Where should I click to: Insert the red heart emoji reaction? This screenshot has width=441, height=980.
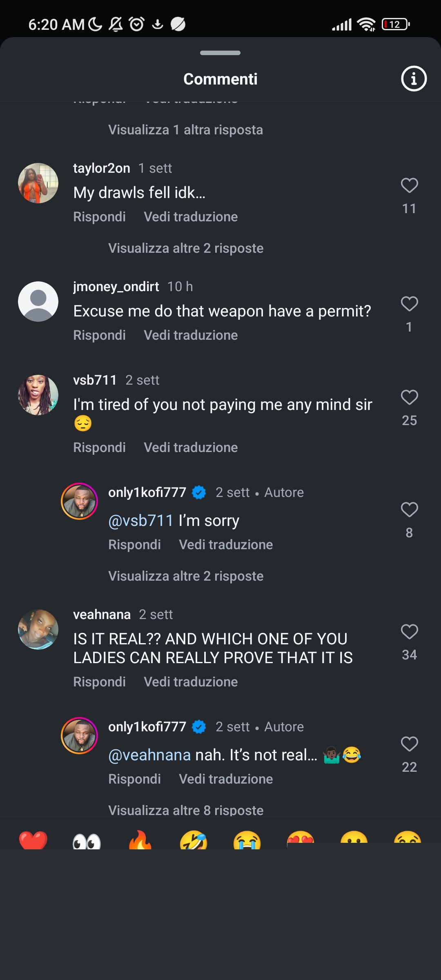tap(33, 840)
